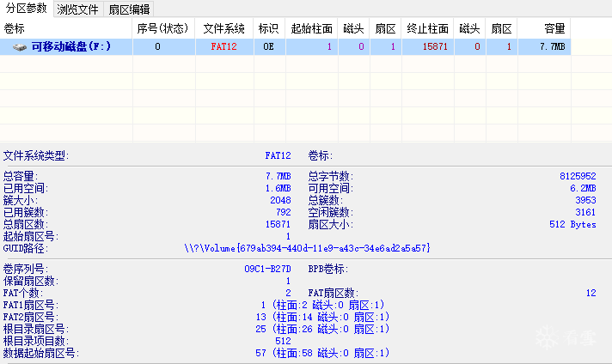Click the used space value 1.6MB
The width and height of the screenshot is (612, 364).
click(278, 188)
